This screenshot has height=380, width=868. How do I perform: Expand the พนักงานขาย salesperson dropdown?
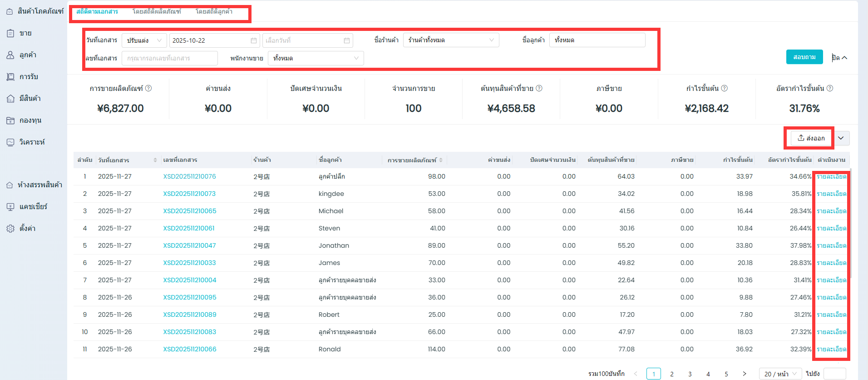[x=316, y=58]
